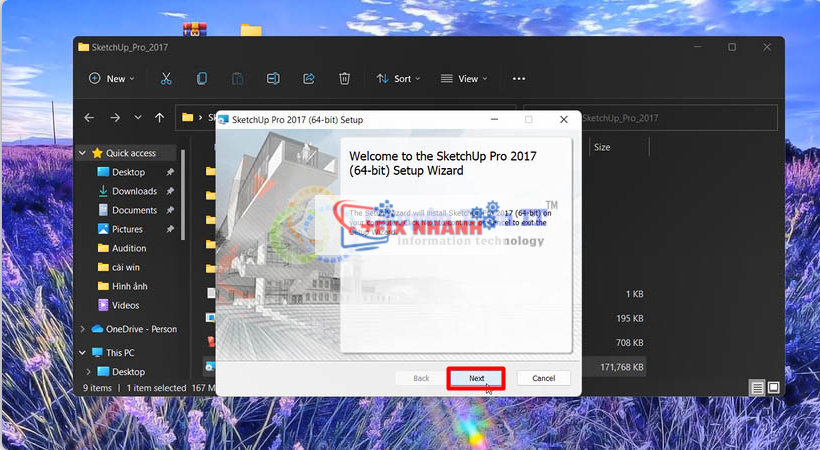820x450 pixels.
Task: Open recent locations chevron in Explorer navigation
Action: (x=138, y=118)
